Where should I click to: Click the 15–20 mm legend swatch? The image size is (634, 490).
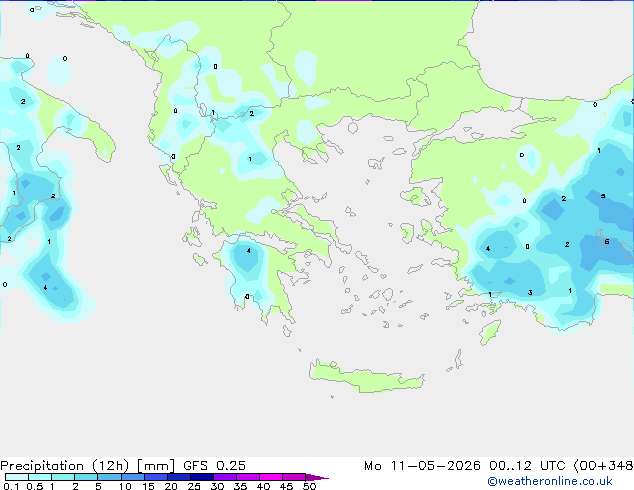coord(156,477)
